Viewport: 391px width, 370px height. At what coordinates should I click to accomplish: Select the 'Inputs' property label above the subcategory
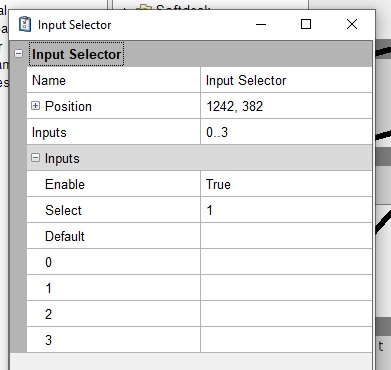coord(49,133)
